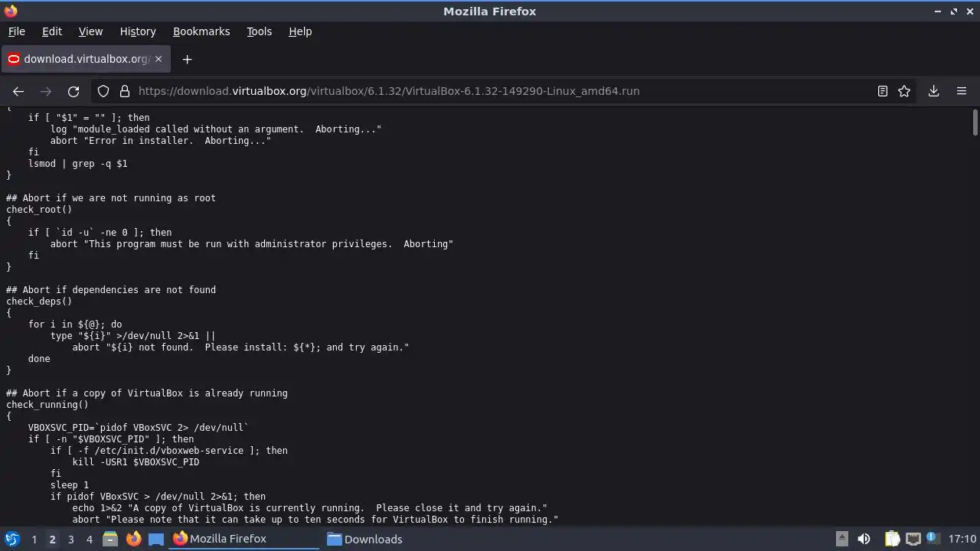
Task: Open the View menu
Action: [x=90, y=31]
